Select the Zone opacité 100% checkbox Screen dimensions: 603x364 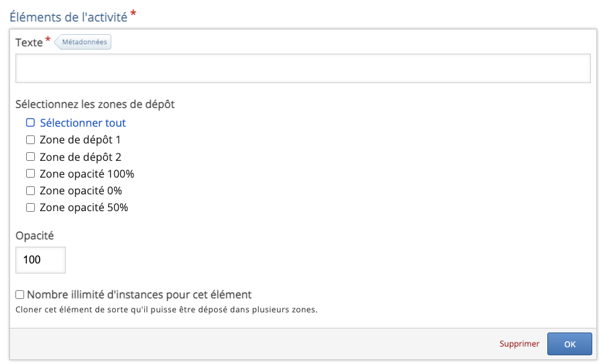(x=30, y=174)
